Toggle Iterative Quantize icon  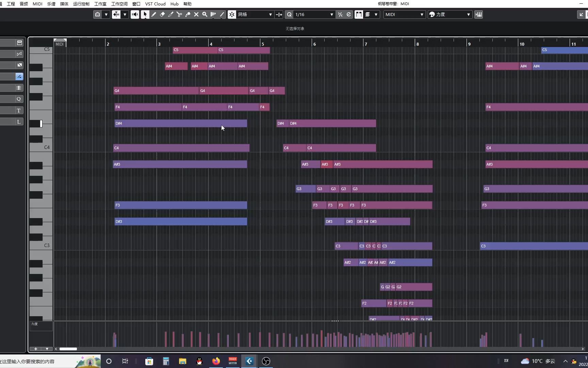[x=340, y=14]
